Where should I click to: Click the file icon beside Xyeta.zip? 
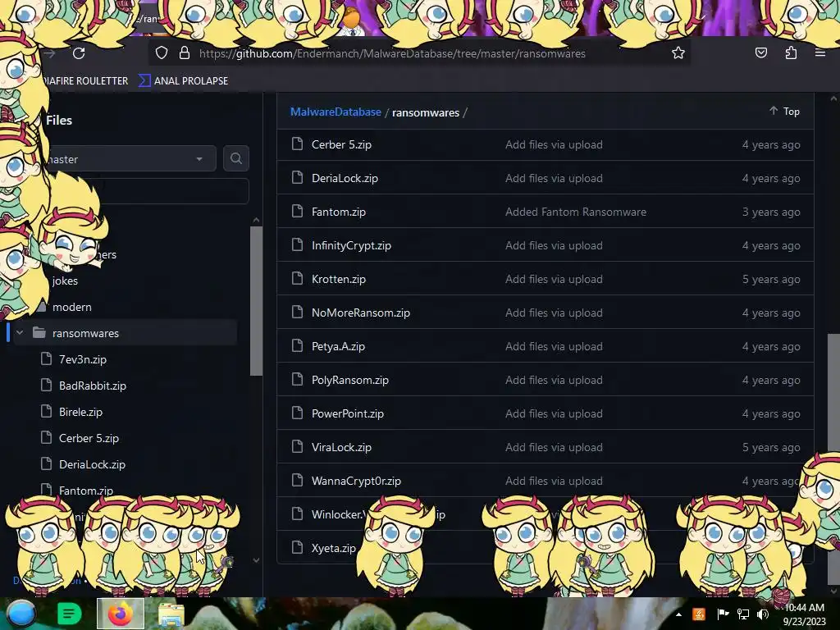point(297,547)
